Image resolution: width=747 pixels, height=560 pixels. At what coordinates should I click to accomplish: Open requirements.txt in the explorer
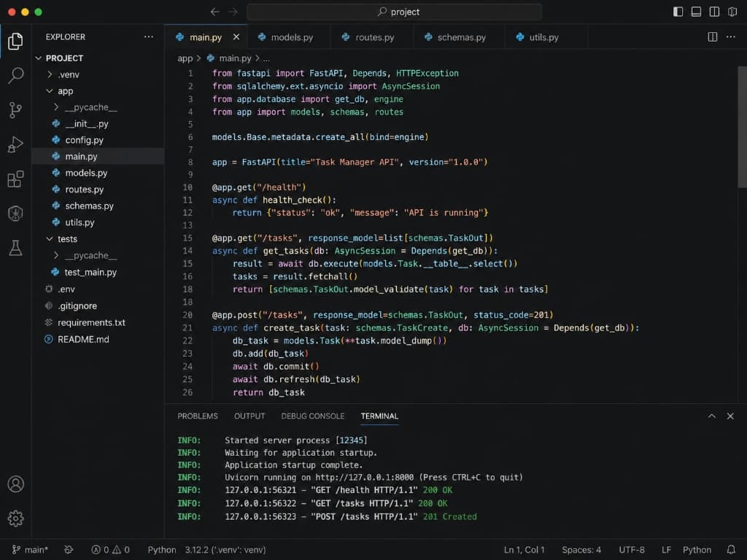(98, 322)
